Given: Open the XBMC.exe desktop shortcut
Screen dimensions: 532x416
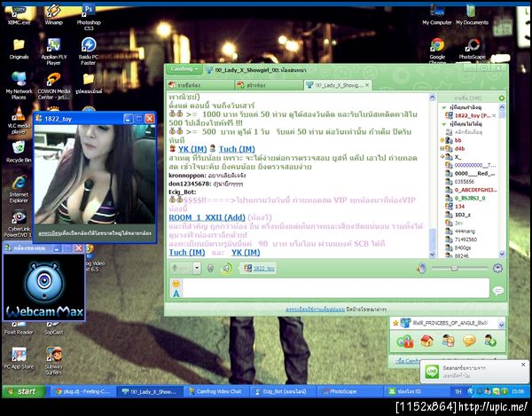Looking at the screenshot, I should click(19, 15).
